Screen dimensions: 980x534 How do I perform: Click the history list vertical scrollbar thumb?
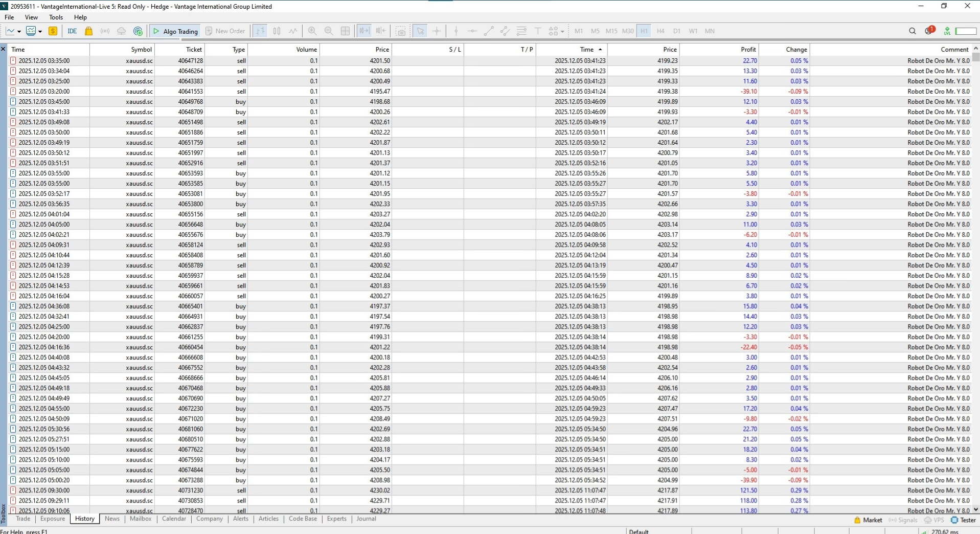pos(976,57)
